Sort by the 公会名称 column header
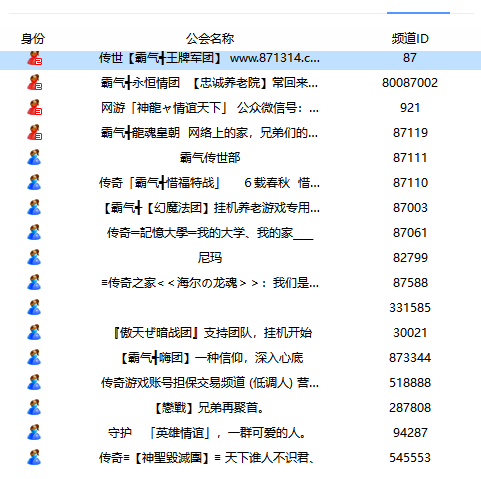481x479 pixels. point(210,39)
